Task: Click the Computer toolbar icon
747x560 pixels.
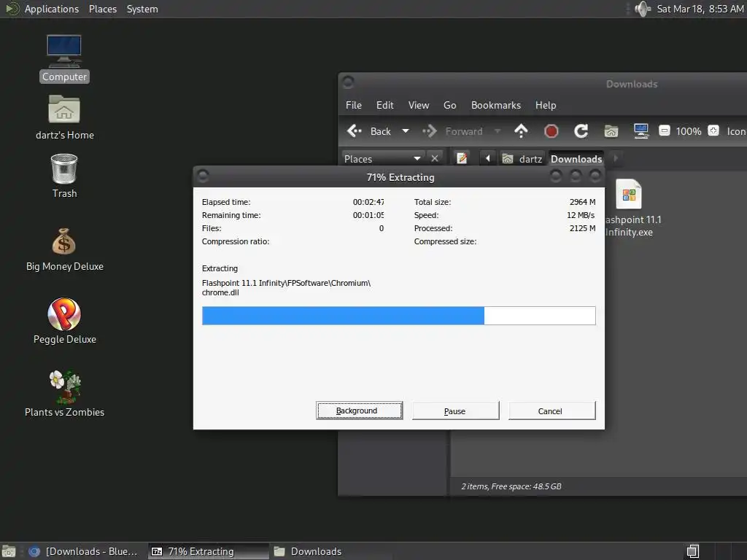Action: point(641,131)
